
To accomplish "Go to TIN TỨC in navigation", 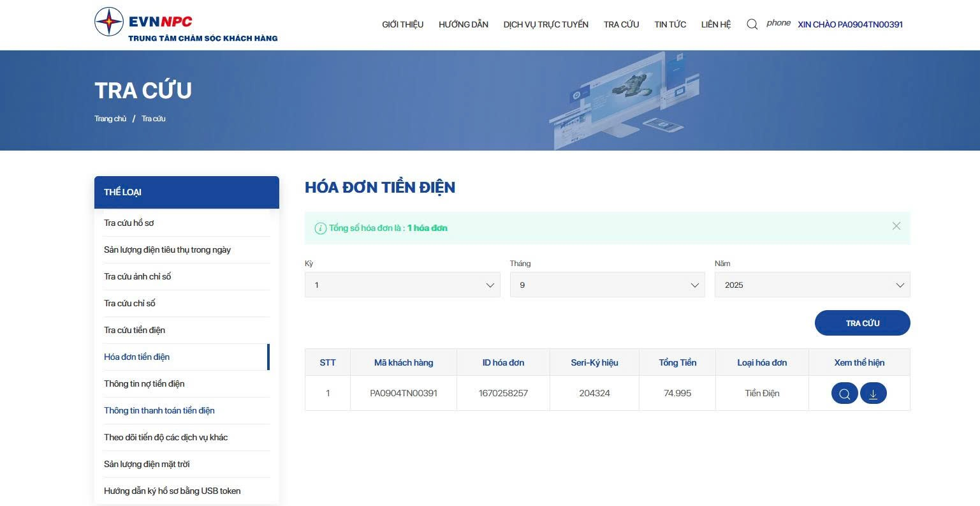I will [x=670, y=24].
